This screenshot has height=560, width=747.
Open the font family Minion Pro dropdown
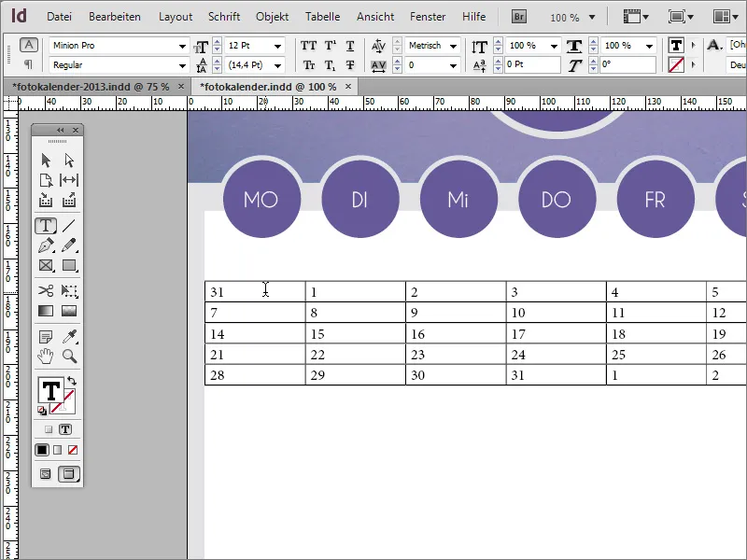click(182, 46)
